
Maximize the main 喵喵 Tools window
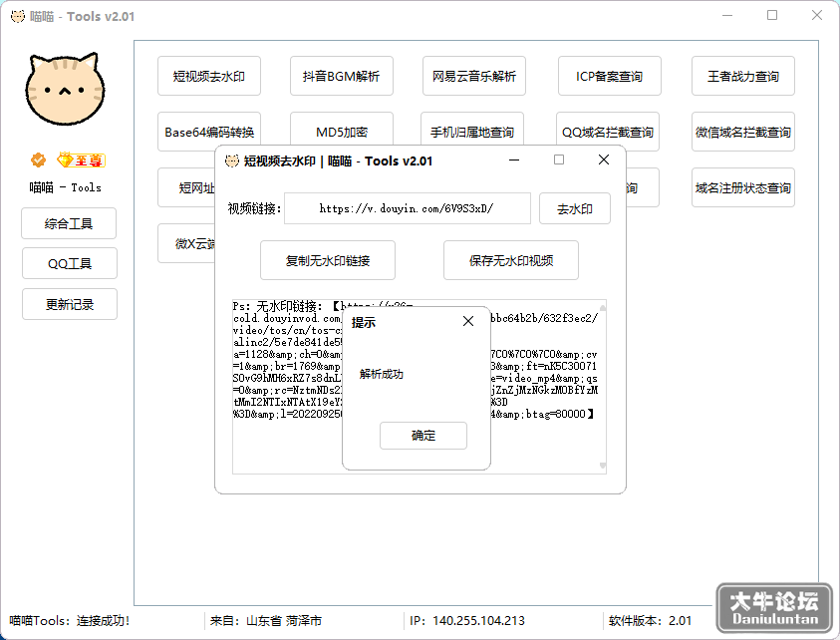(x=772, y=16)
